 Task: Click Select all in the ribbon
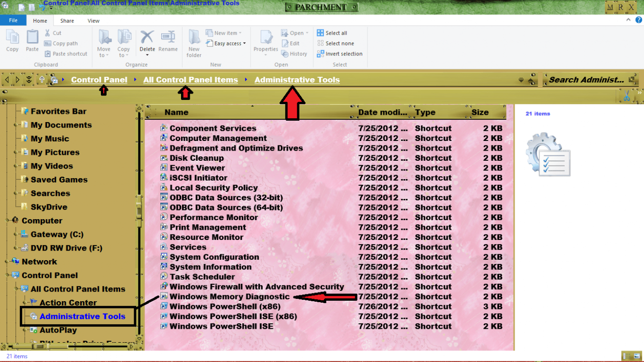click(332, 33)
